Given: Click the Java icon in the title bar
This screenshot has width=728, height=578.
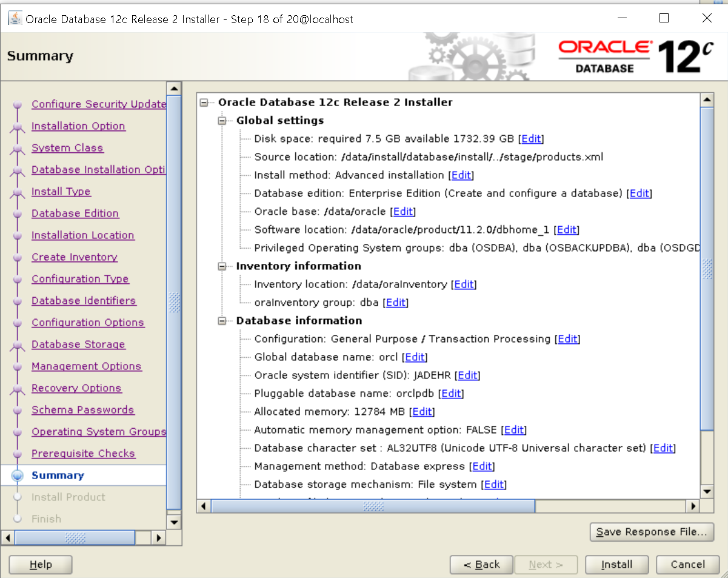Looking at the screenshot, I should (x=14, y=18).
